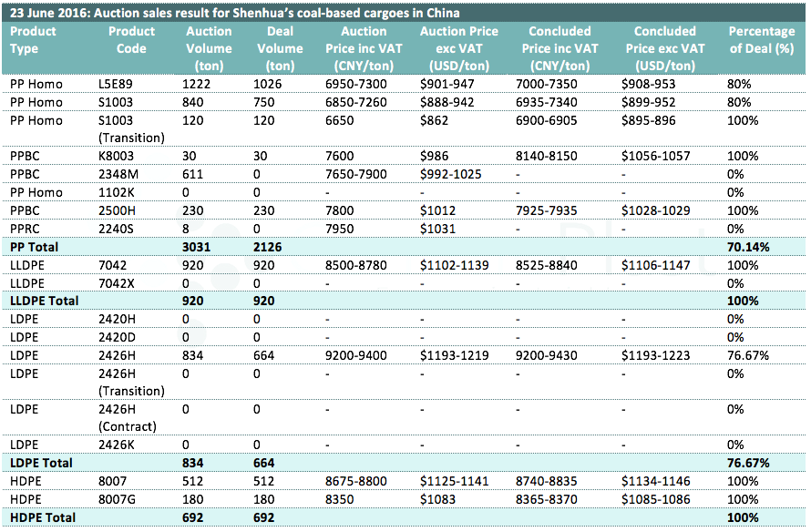811x532 pixels.
Task: Select product code 2240S cell
Action: 116,228
